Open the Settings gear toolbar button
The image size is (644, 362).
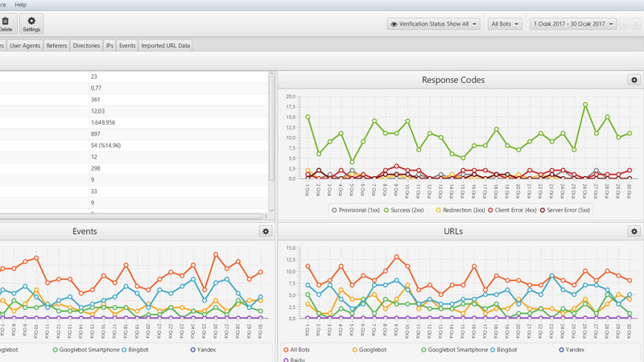click(x=31, y=24)
